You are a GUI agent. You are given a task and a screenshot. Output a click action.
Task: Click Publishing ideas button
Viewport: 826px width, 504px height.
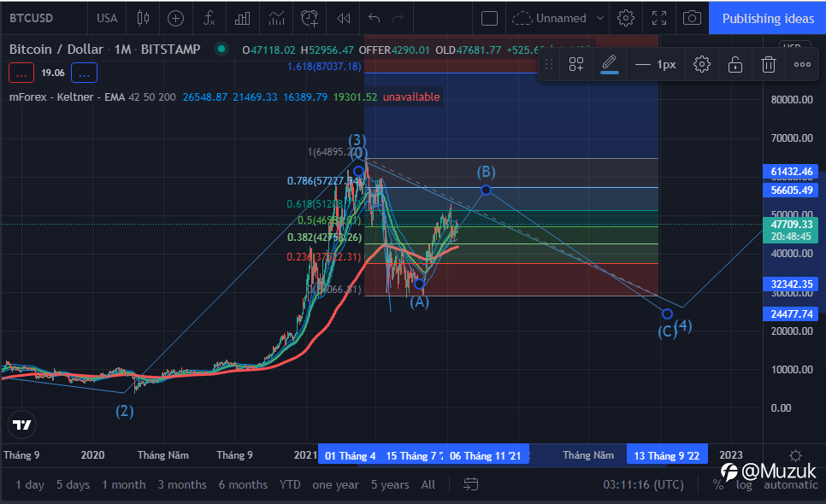pyautogui.click(x=768, y=19)
